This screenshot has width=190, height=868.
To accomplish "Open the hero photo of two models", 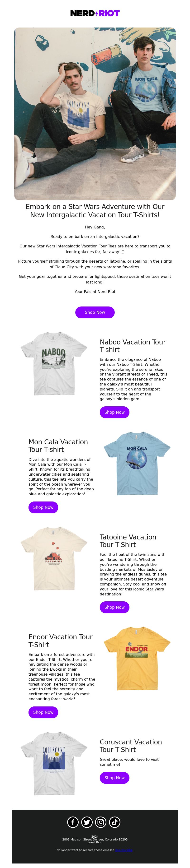I will [95, 114].
